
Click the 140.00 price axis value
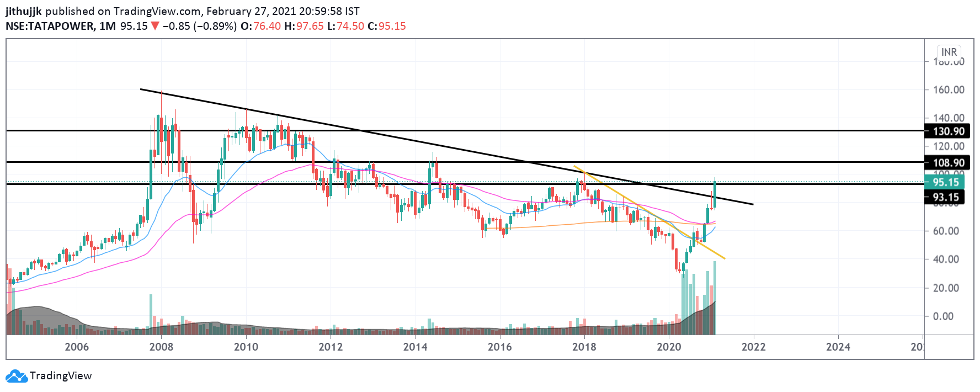pyautogui.click(x=949, y=118)
